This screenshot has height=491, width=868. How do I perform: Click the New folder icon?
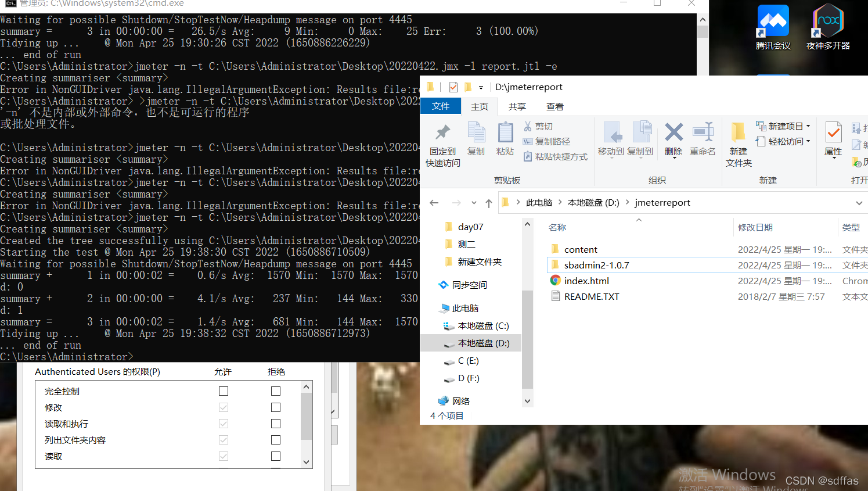click(x=738, y=132)
